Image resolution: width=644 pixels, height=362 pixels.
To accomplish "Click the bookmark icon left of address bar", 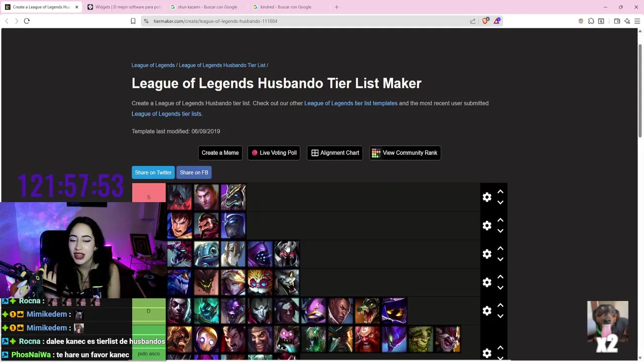I will point(133,21).
